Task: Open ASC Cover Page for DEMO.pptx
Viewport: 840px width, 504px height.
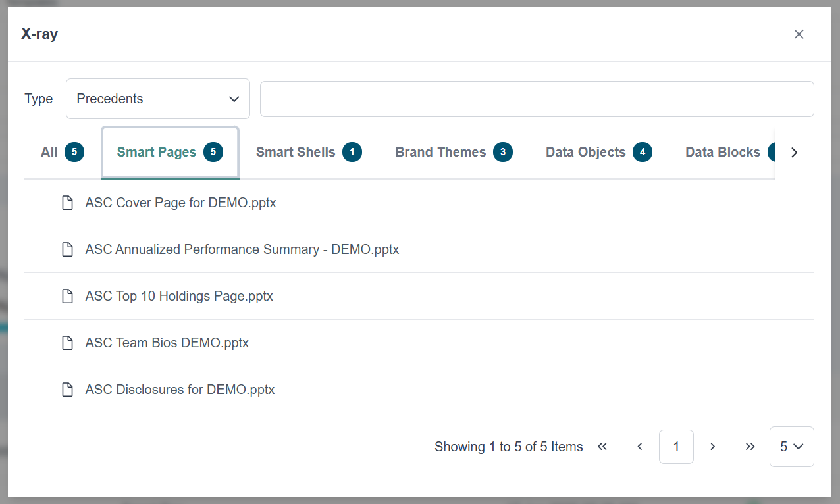Action: pyautogui.click(x=180, y=203)
